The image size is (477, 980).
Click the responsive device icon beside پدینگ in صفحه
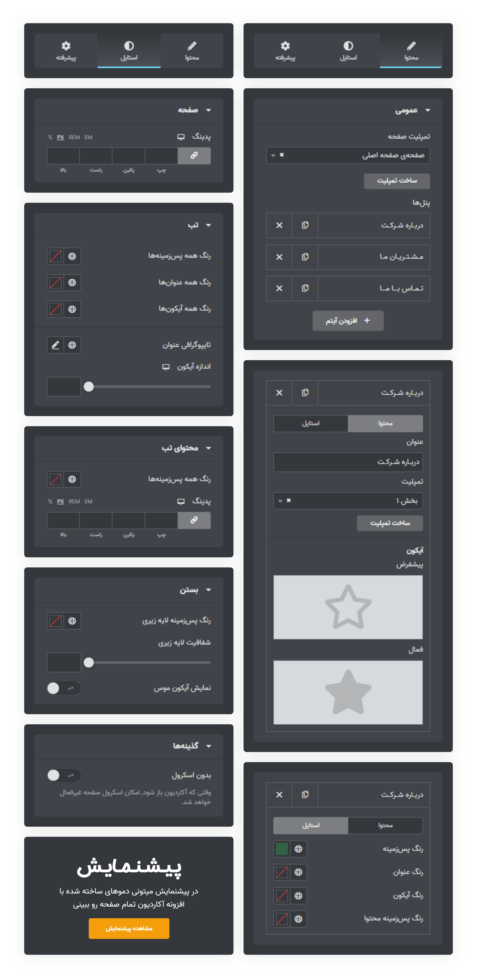click(181, 137)
